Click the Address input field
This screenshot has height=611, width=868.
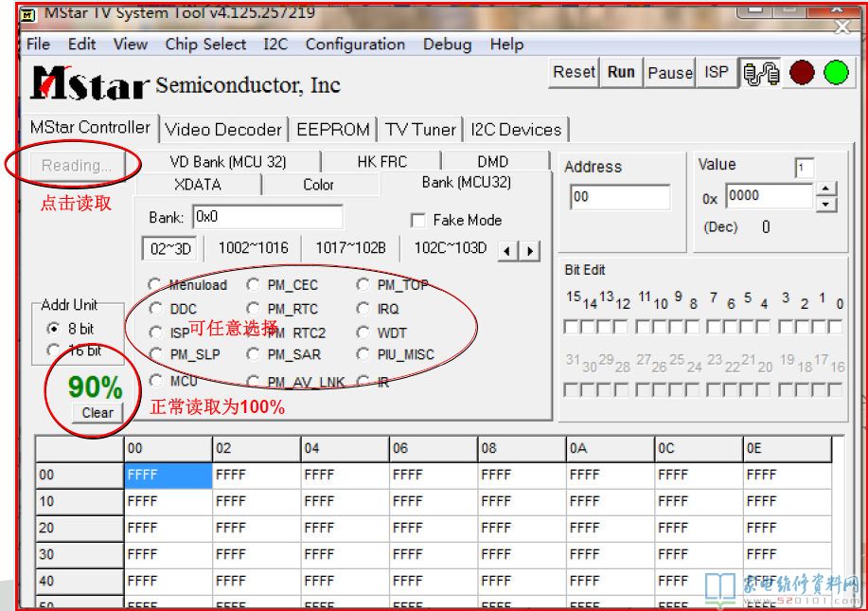(x=620, y=197)
